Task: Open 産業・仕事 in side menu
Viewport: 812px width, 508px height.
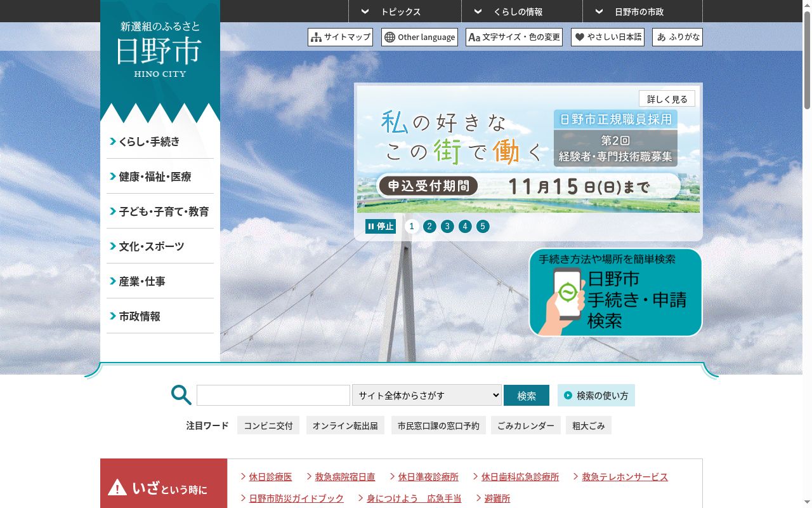Action: (x=160, y=281)
